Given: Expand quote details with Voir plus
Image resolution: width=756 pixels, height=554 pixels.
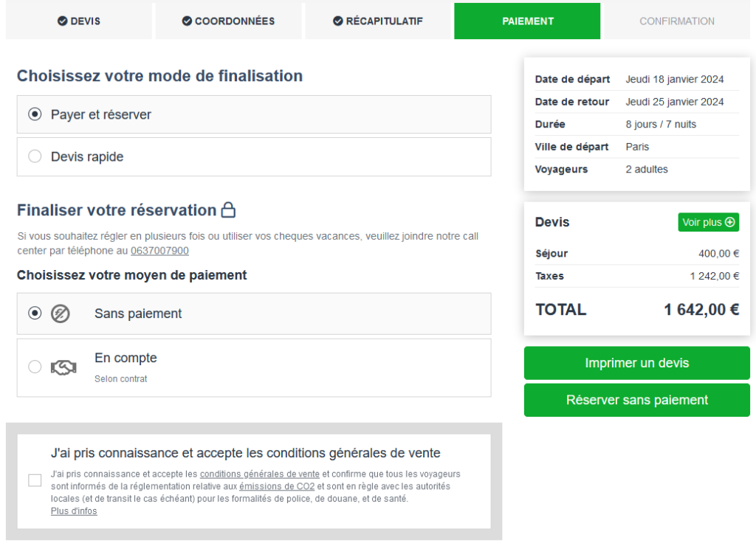Looking at the screenshot, I should pos(708,222).
